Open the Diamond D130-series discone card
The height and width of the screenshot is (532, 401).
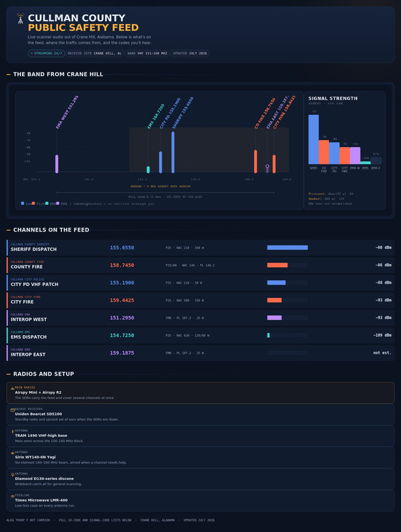pyautogui.click(x=200, y=479)
